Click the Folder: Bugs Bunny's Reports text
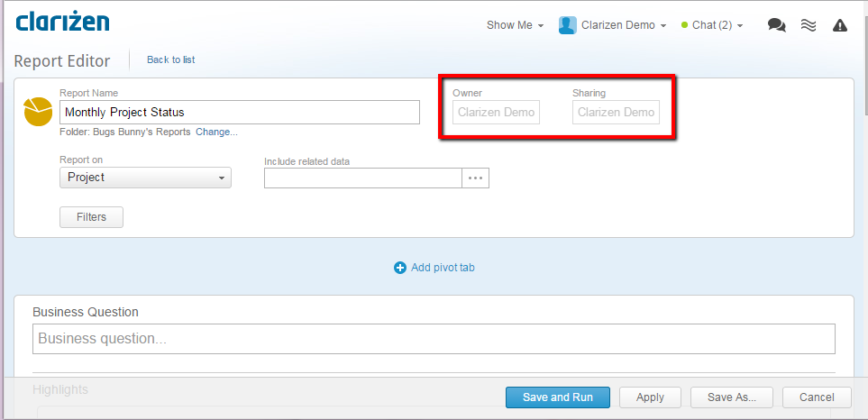 coord(125,132)
